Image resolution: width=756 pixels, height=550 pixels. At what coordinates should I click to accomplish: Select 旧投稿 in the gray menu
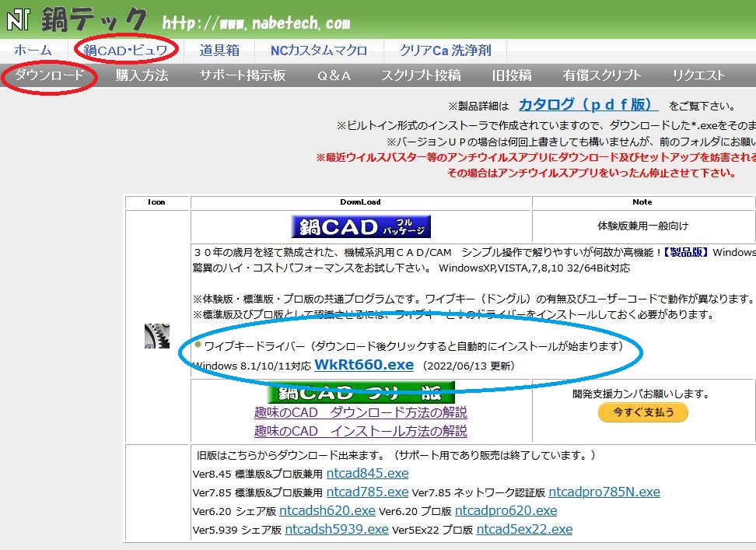[512, 75]
